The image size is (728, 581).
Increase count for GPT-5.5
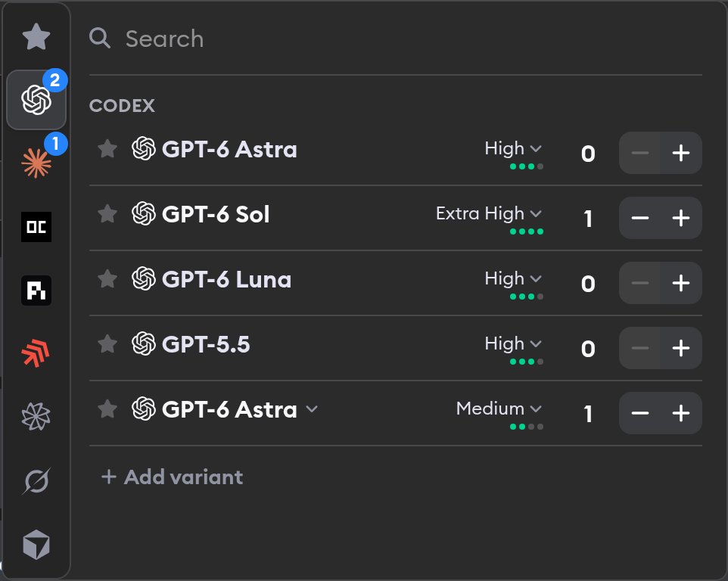[680, 347]
